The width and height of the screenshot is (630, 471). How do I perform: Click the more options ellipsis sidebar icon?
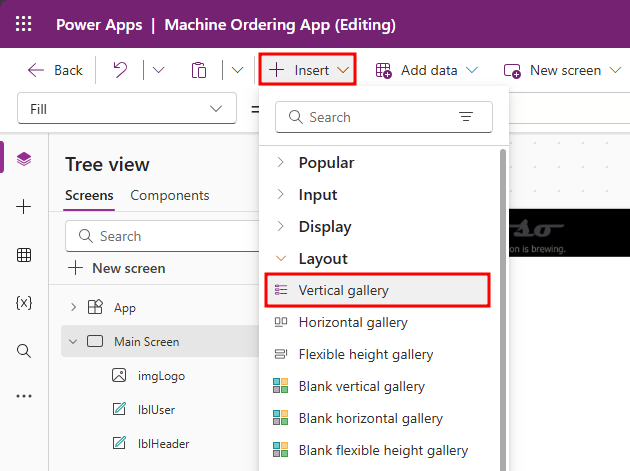[x=24, y=396]
